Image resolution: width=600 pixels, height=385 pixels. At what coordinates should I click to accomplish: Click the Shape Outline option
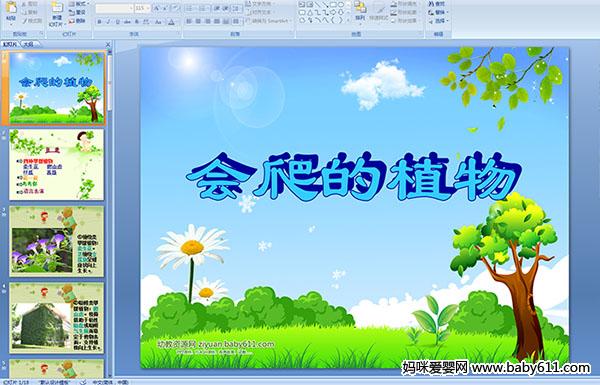pyautogui.click(x=405, y=12)
